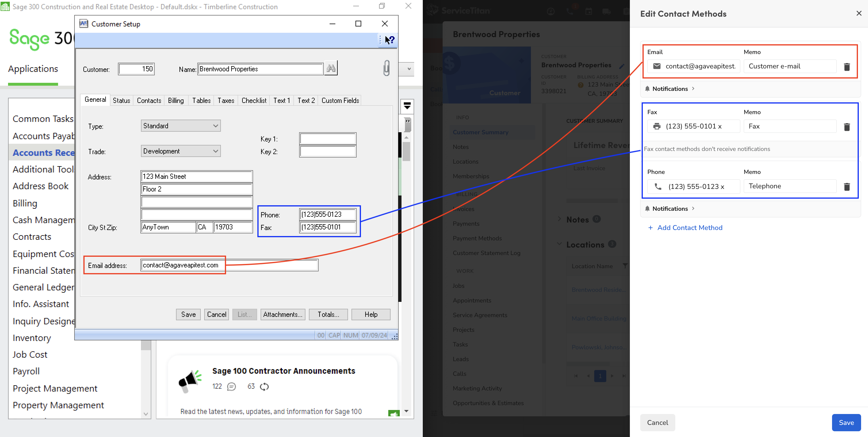
Task: Collapse the Locations section in ServiceTitan
Action: [x=559, y=244]
